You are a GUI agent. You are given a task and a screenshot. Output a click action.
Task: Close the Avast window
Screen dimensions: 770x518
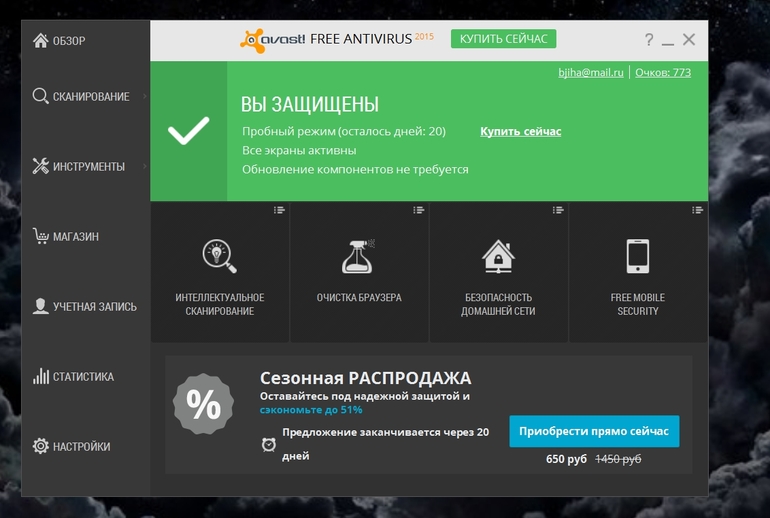[689, 39]
